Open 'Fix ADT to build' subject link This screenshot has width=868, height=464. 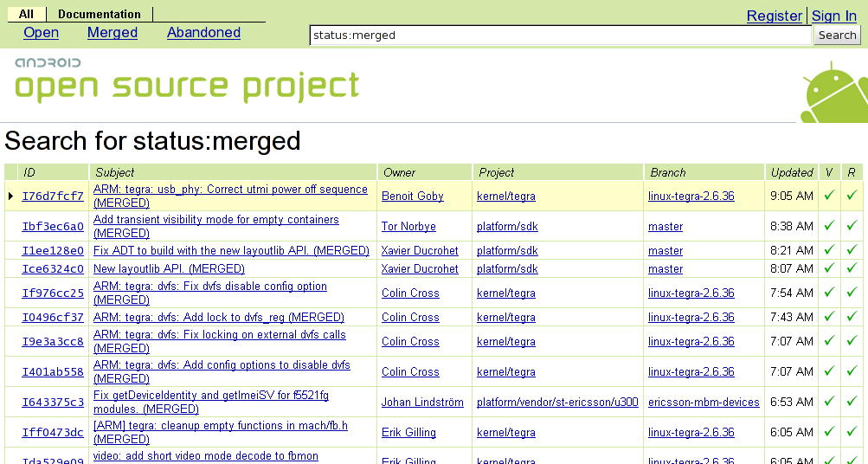click(231, 250)
